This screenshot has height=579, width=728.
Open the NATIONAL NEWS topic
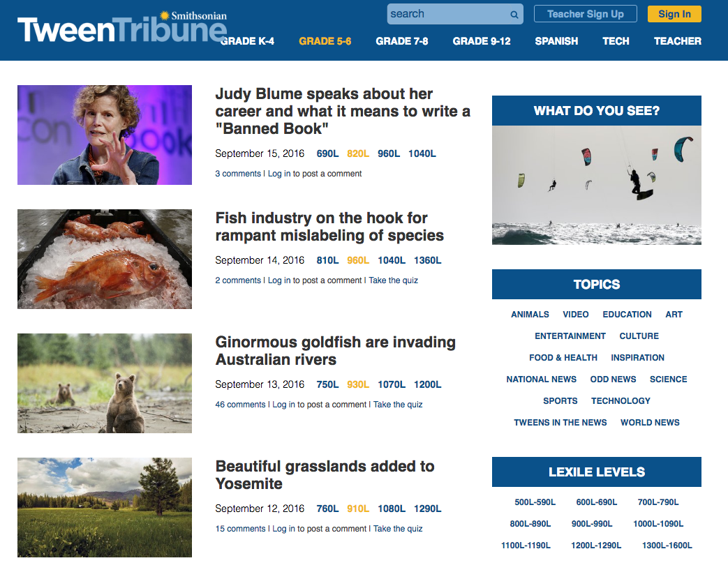click(542, 379)
